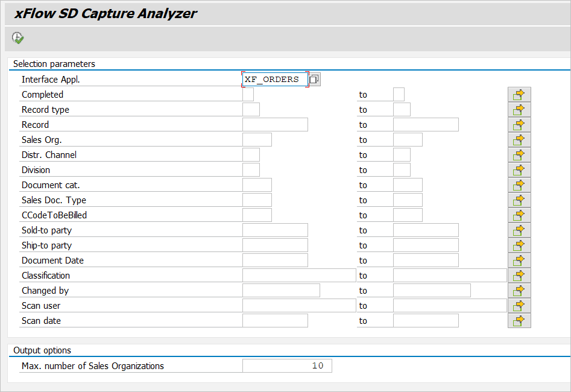This screenshot has width=571, height=392.
Task: Open multiple selection for Record type
Action: [x=519, y=110]
